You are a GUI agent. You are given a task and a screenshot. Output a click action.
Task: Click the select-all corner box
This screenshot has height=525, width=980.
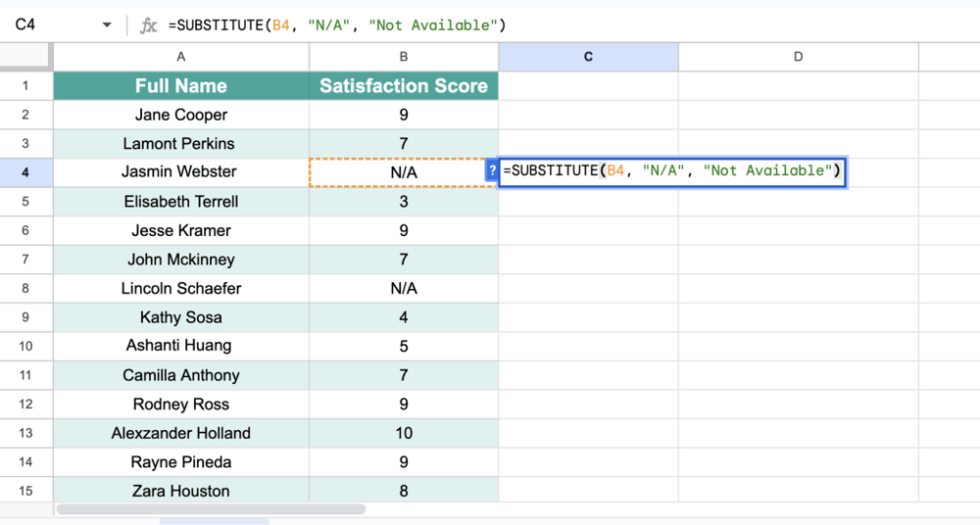[26, 57]
